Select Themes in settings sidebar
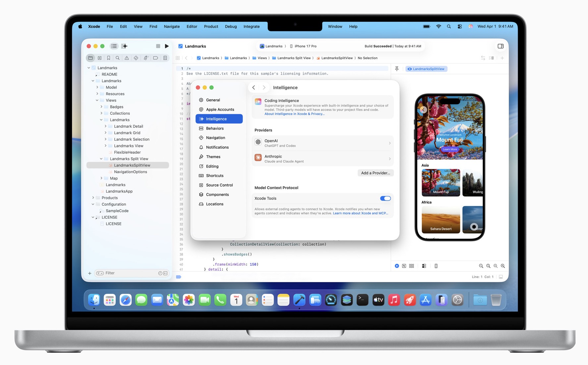Screen dimensions: 588x365 click(219, 157)
